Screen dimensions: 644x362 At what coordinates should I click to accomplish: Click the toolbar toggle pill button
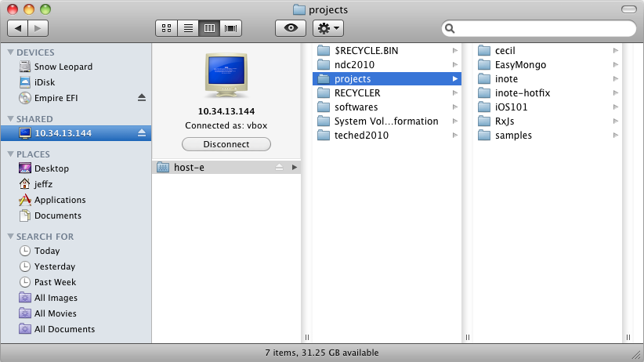point(629,9)
